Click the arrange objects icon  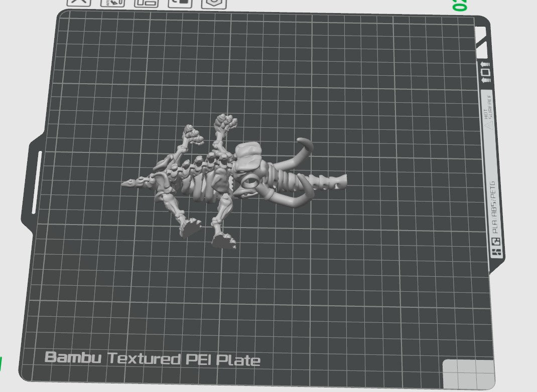[147, 2]
